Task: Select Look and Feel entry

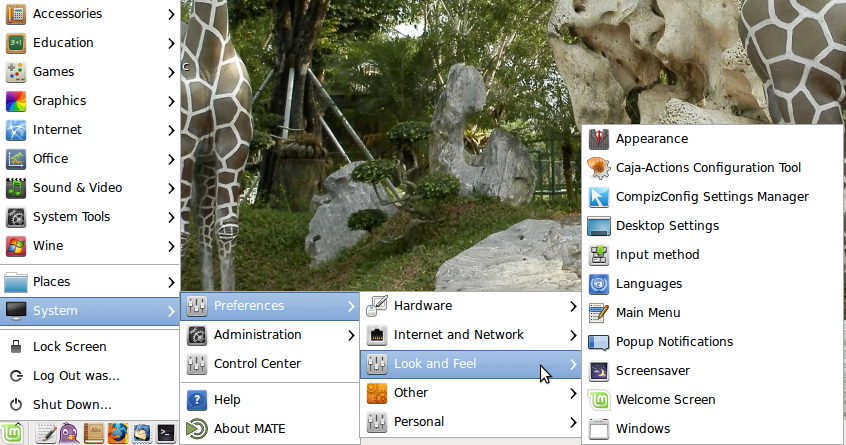Action: (x=470, y=364)
